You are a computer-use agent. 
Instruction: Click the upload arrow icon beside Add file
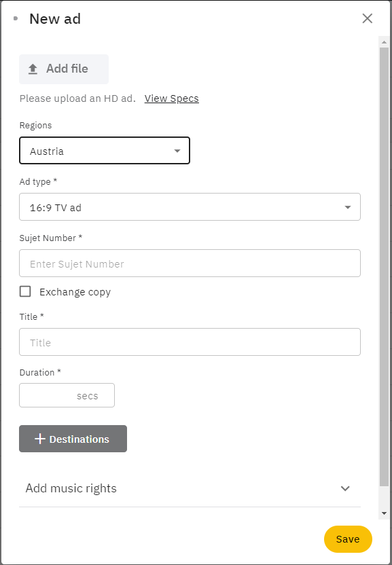[x=33, y=69]
